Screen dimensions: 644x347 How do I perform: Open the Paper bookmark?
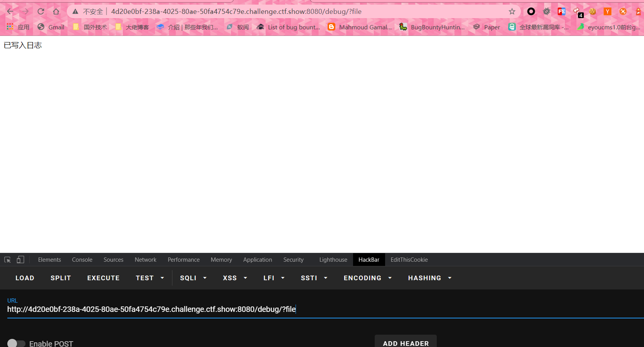[487, 27]
